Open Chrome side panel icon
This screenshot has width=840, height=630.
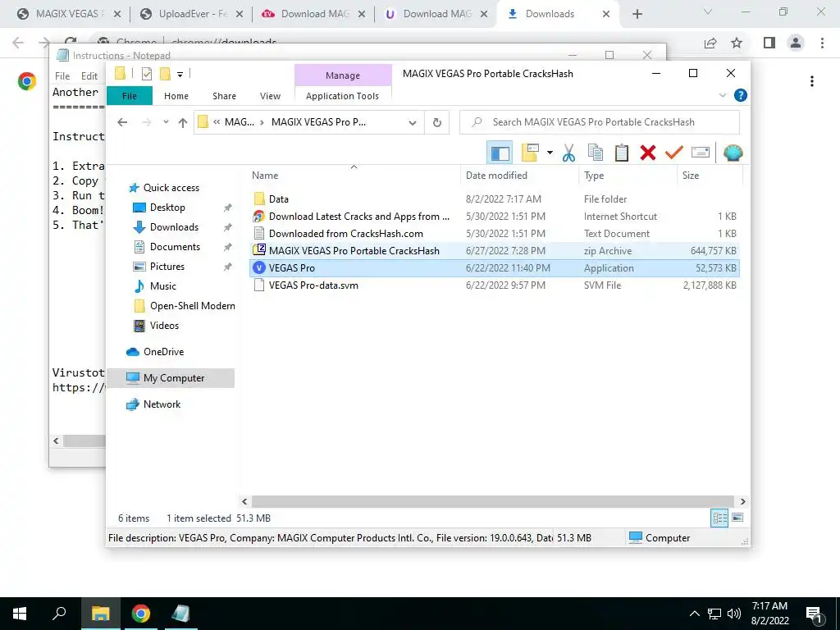pos(769,43)
